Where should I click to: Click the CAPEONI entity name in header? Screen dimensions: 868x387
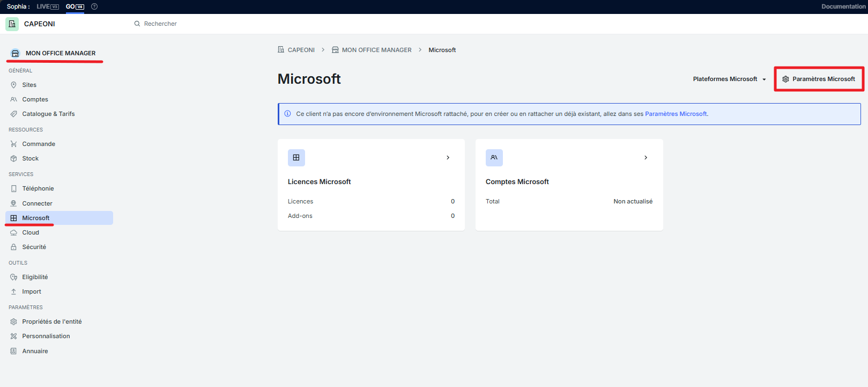point(40,24)
